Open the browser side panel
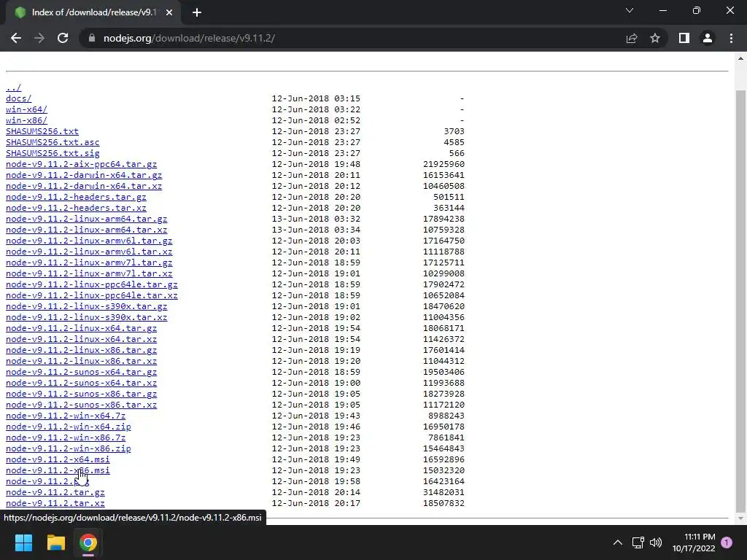The height and width of the screenshot is (560, 747). pos(684,38)
